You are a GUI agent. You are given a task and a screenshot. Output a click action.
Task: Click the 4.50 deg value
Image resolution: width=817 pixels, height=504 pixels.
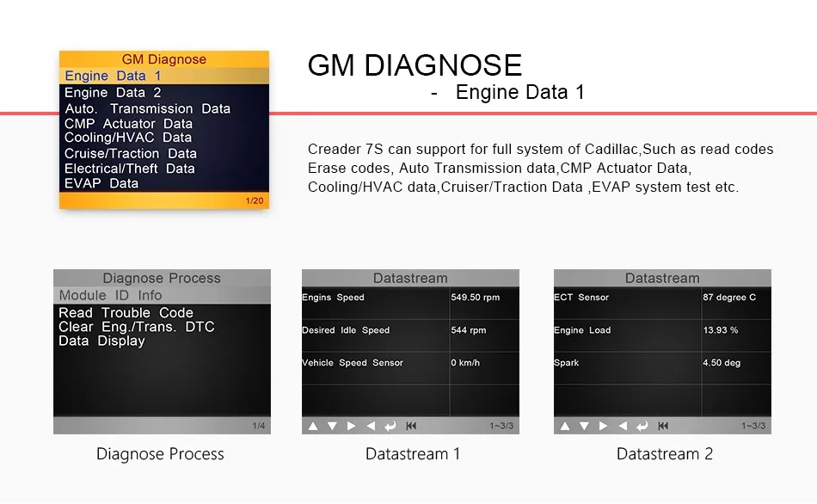pyautogui.click(x=722, y=363)
